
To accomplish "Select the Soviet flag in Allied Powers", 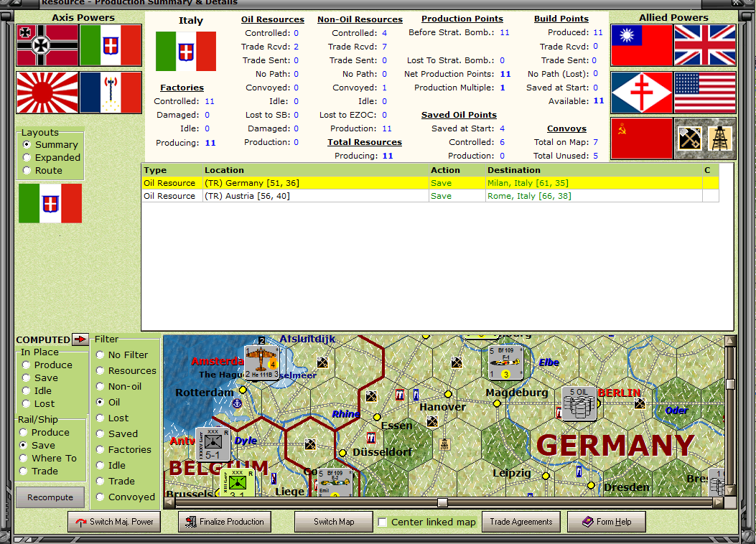I will coord(641,136).
